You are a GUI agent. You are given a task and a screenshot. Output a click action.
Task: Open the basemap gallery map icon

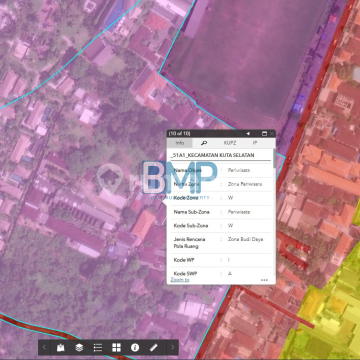coord(60,348)
